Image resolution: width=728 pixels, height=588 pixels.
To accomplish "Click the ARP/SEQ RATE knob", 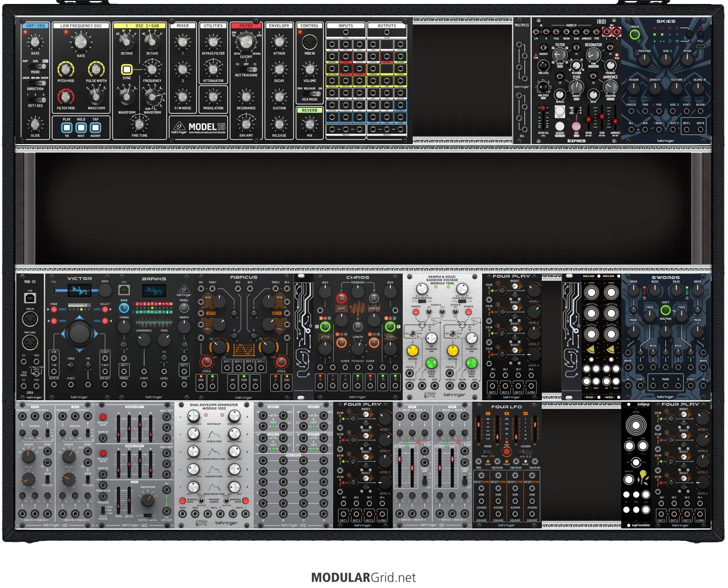I will 35,42.
